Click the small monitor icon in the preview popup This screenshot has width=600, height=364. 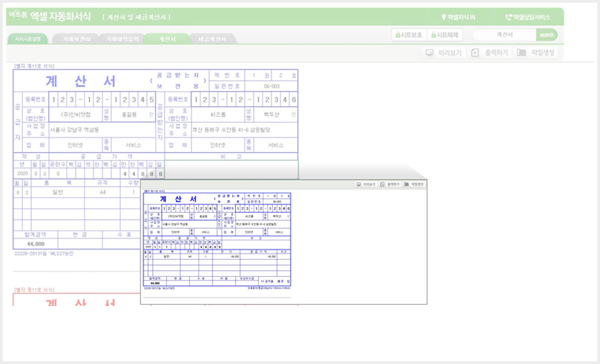pyautogui.click(x=359, y=184)
